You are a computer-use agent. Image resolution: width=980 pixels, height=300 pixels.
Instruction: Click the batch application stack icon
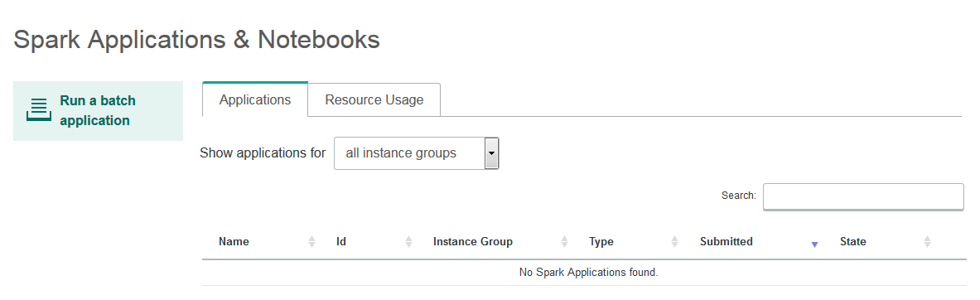coord(39,110)
